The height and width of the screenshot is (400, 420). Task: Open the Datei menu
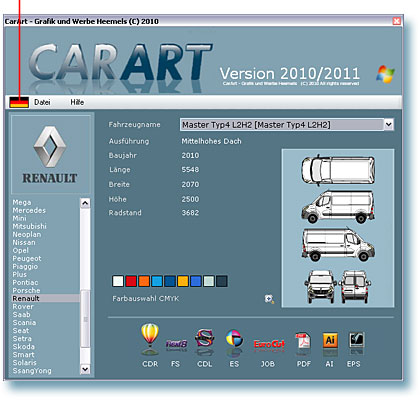42,102
